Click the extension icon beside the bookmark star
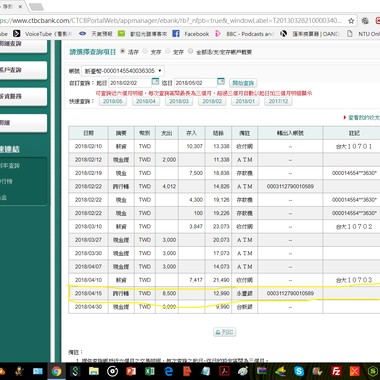380x380 pixels. coord(365,21)
